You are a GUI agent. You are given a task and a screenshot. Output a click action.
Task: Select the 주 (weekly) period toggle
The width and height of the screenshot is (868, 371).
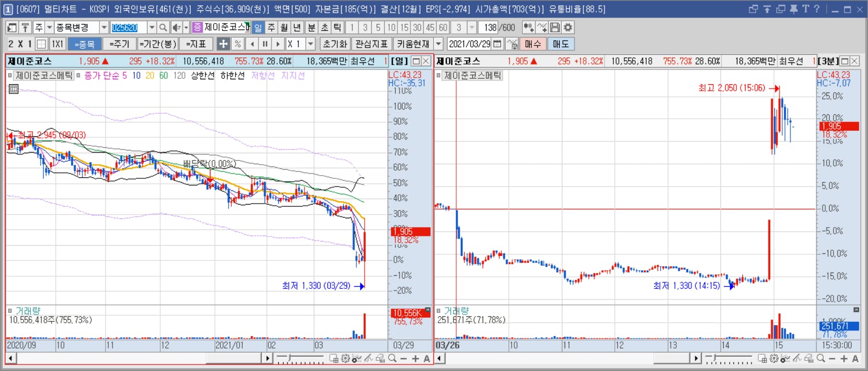(x=271, y=27)
